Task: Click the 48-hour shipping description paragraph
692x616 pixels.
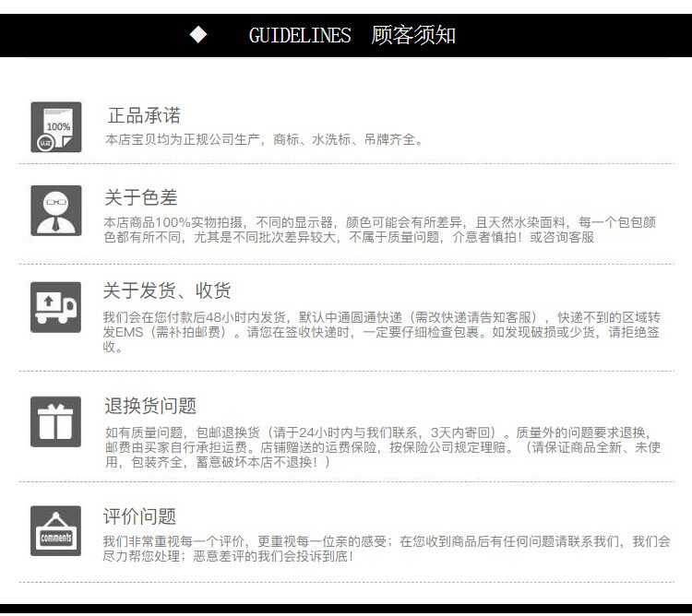Action: point(382,332)
